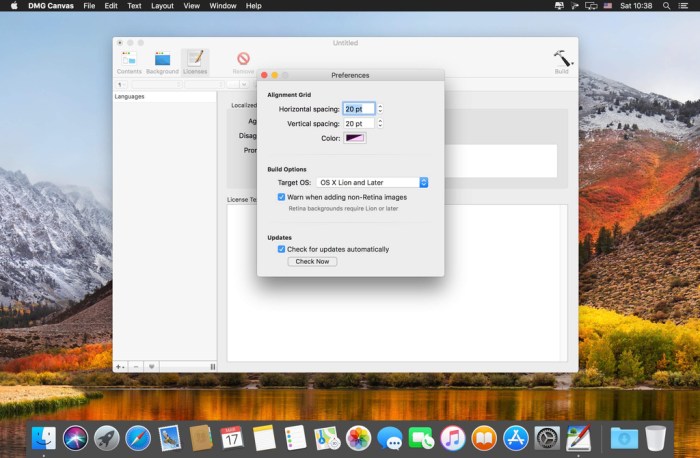
Task: Open the Layout menu in the menu bar
Action: 162,6
